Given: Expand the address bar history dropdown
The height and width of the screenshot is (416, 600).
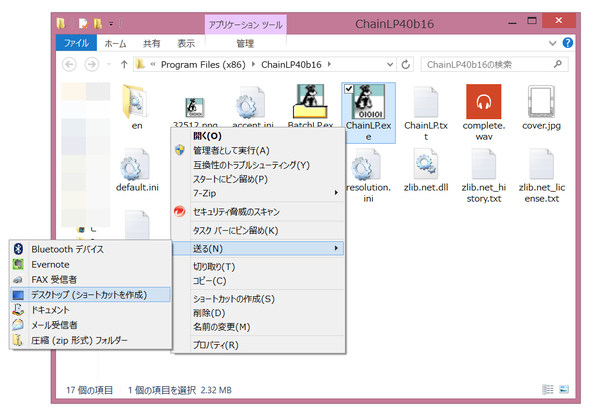Looking at the screenshot, I should pyautogui.click(x=390, y=64).
